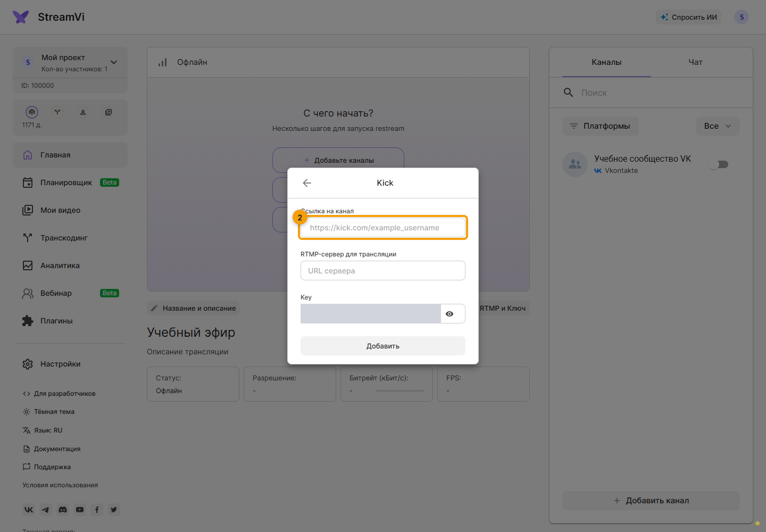Open user avatar S in top bar
This screenshot has width=766, height=532.
[742, 17]
